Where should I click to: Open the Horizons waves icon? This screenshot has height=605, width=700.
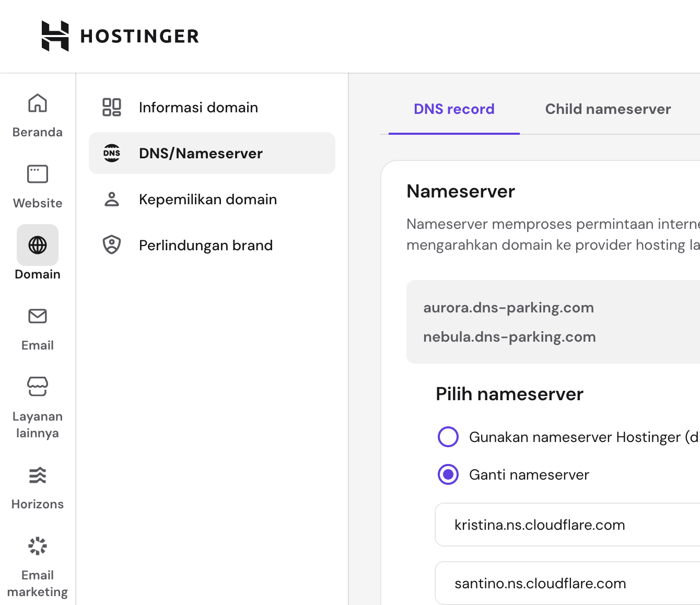click(38, 475)
